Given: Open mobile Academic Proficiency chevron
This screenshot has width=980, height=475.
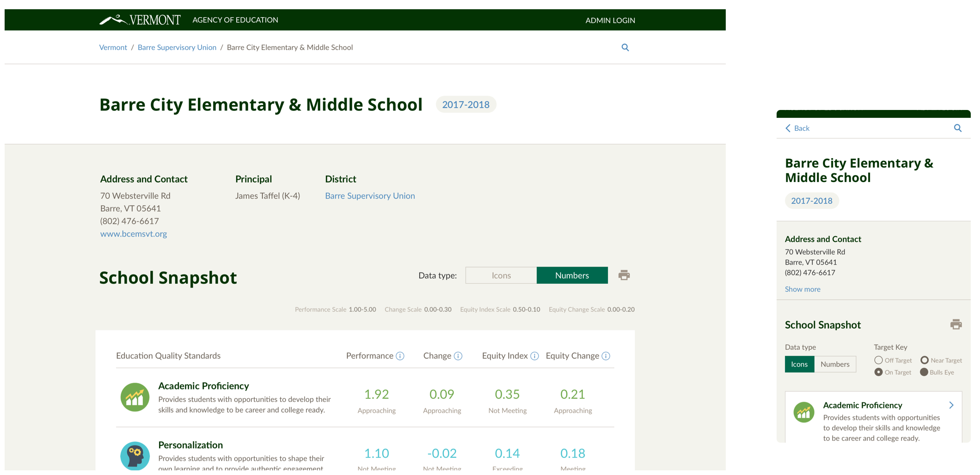Looking at the screenshot, I should click(x=951, y=405).
